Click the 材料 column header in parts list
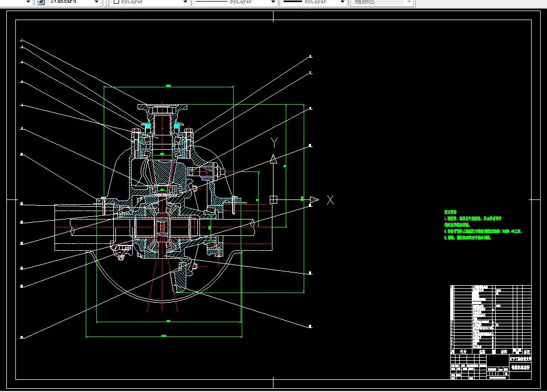Screen dimensions: 547x392 click(504, 352)
